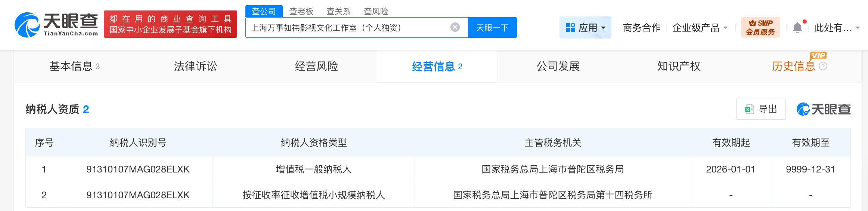Select the 查关系 search tab
Screen dimensions: 868x211
pyautogui.click(x=338, y=12)
